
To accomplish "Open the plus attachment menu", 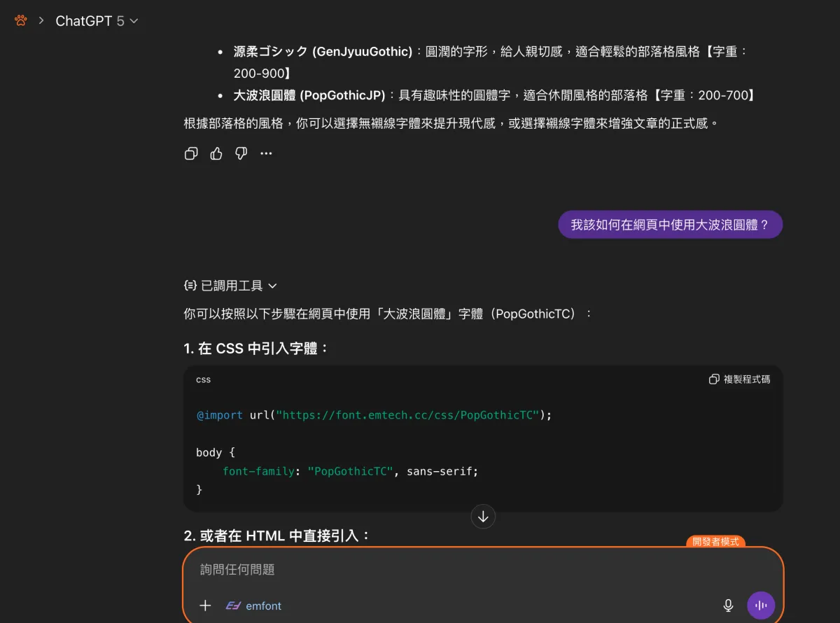I will click(x=205, y=605).
